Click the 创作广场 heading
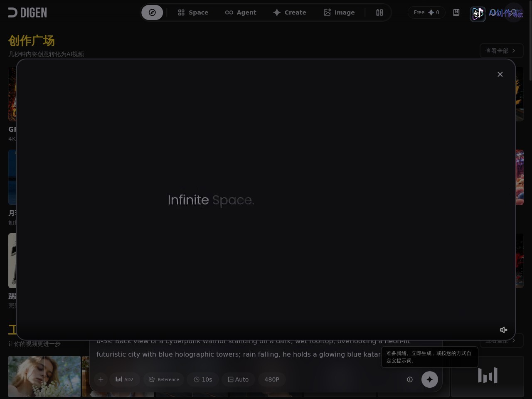 32,41
